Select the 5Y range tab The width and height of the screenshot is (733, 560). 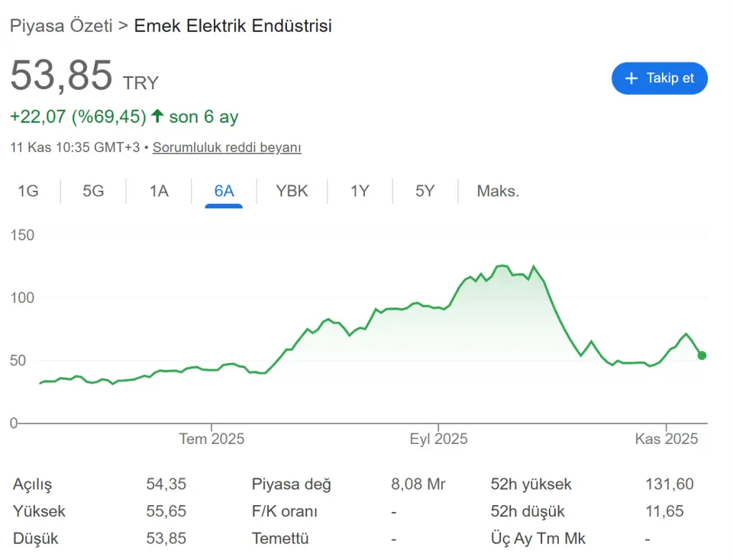pyautogui.click(x=425, y=191)
